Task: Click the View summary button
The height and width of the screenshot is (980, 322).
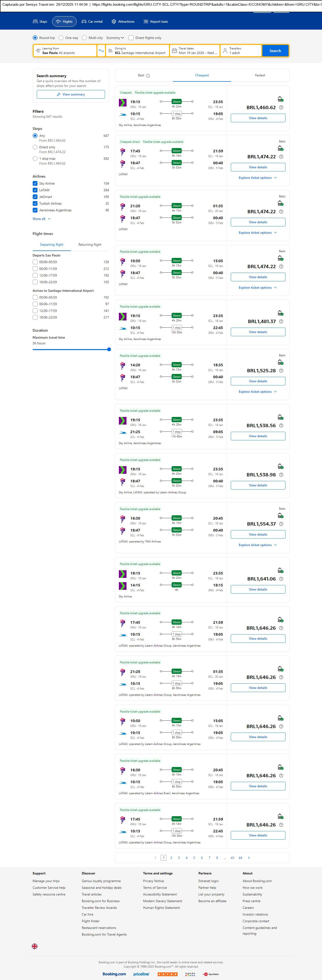Action: pos(71,94)
